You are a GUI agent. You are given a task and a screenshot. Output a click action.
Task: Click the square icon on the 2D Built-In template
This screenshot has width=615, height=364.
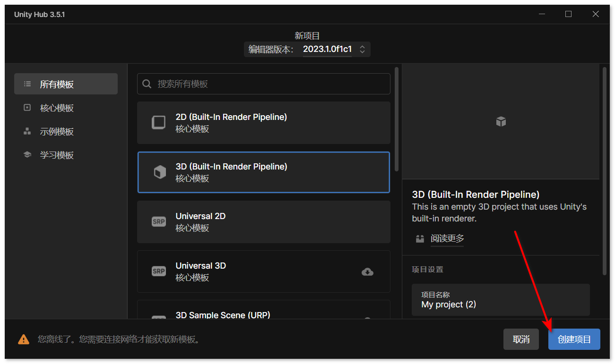click(158, 123)
